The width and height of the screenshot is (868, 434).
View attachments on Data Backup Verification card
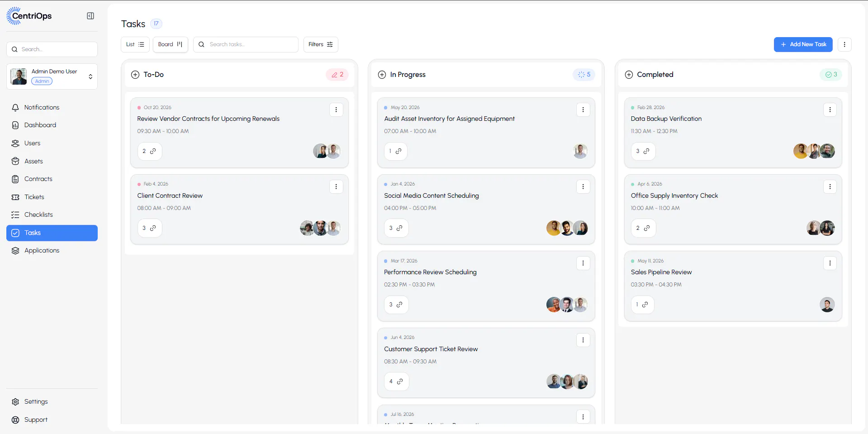coord(643,151)
